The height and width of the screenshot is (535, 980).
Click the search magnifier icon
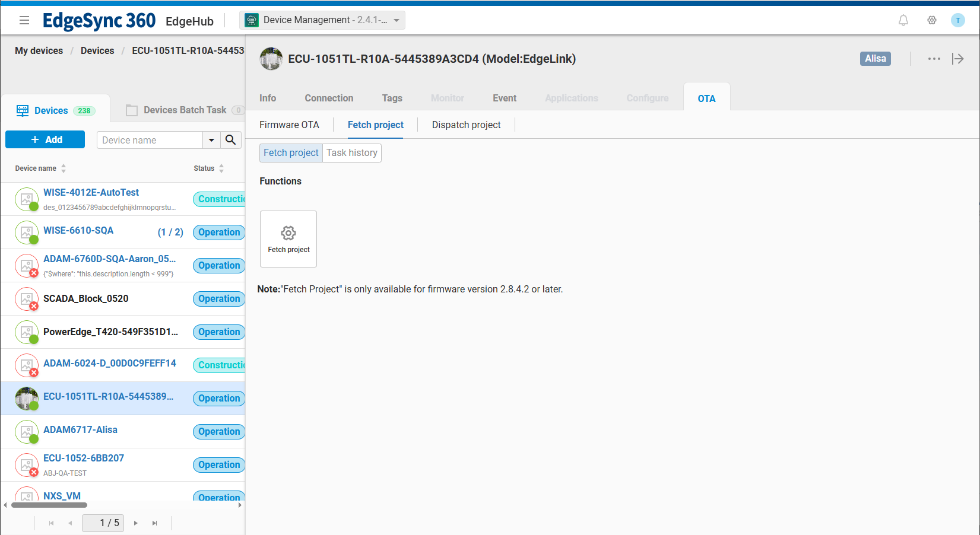[x=231, y=140]
